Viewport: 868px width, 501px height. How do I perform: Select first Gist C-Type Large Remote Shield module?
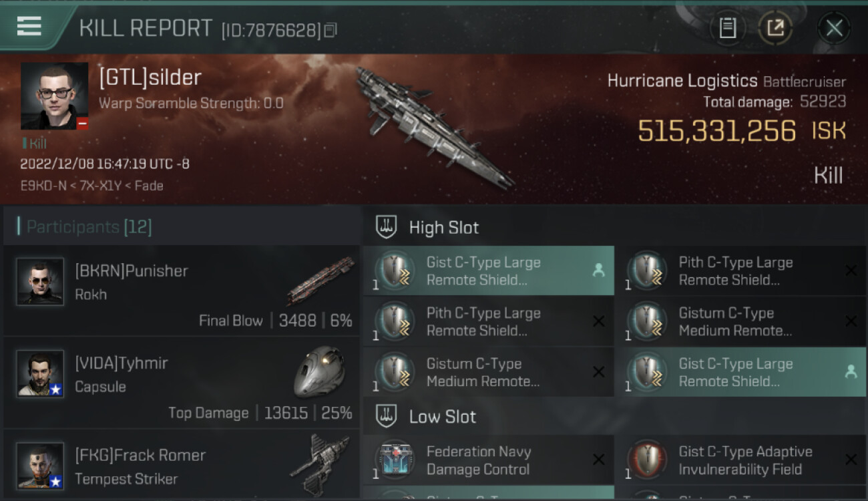(x=489, y=271)
